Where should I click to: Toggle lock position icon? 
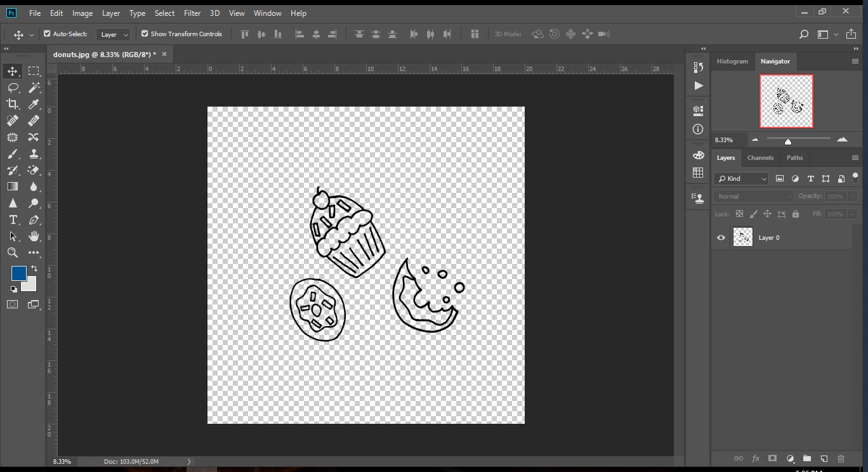(x=768, y=214)
